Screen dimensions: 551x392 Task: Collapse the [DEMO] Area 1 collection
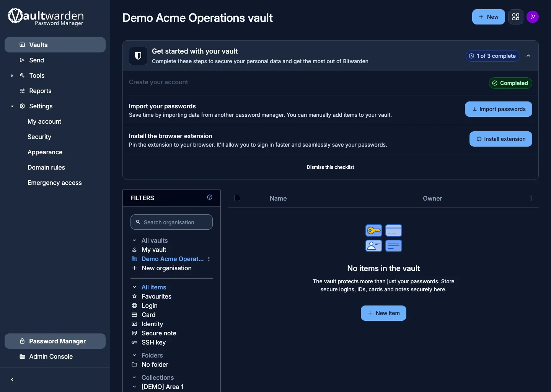tap(134, 387)
